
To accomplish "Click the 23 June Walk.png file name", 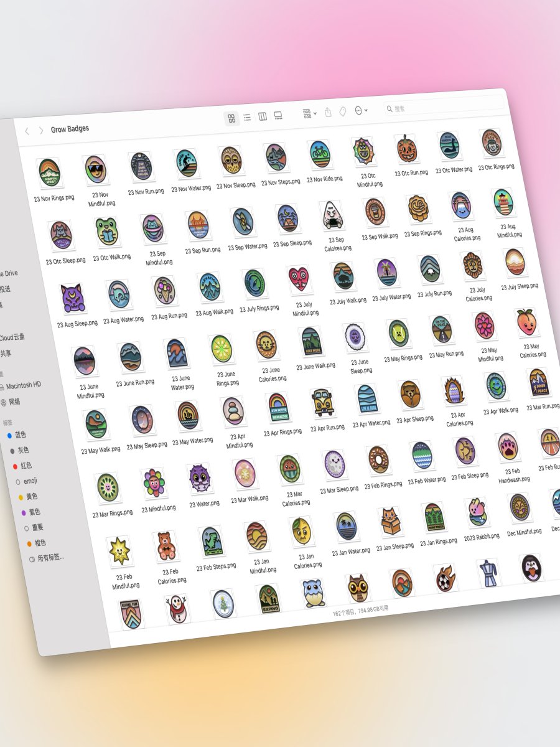I will (x=315, y=367).
